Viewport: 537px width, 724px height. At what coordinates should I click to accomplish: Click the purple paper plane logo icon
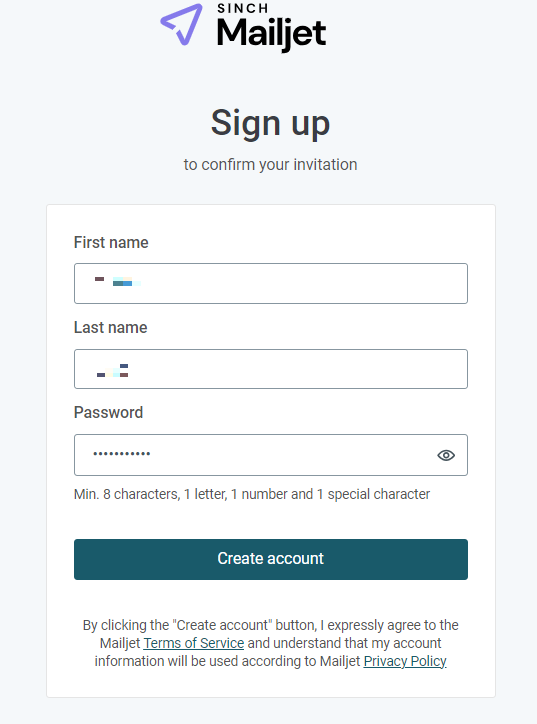(x=181, y=24)
